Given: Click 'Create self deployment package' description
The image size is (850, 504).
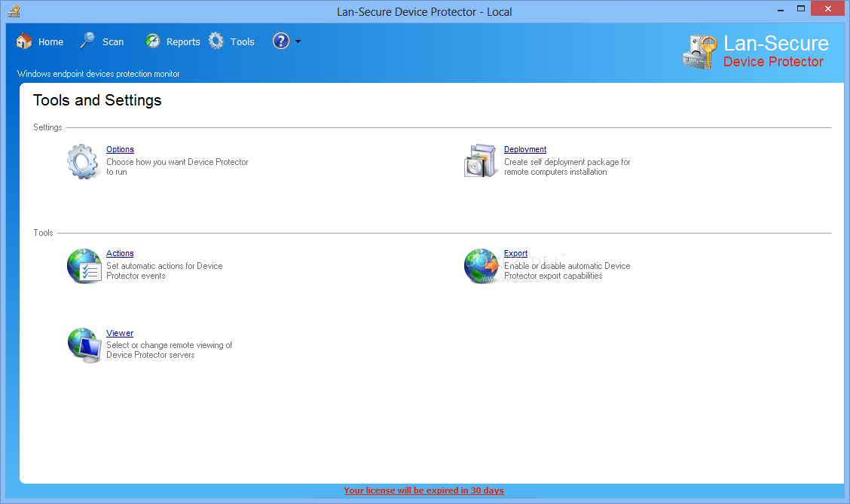Looking at the screenshot, I should (x=567, y=167).
